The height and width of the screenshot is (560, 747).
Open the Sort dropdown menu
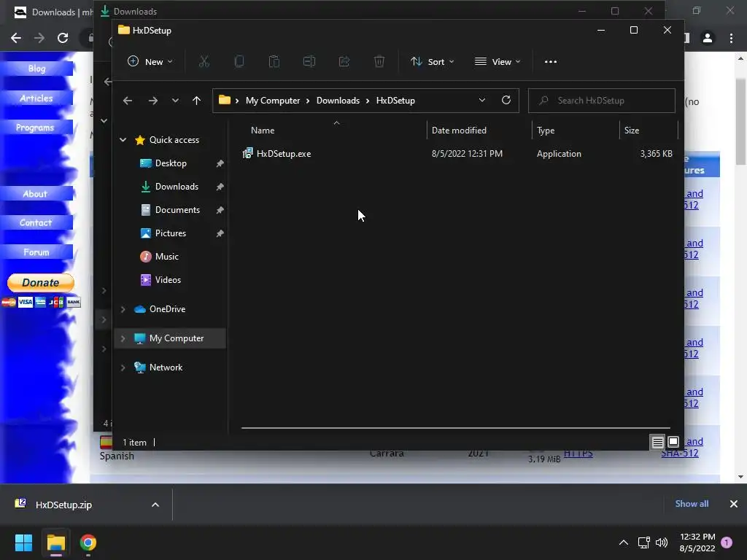[432, 61]
